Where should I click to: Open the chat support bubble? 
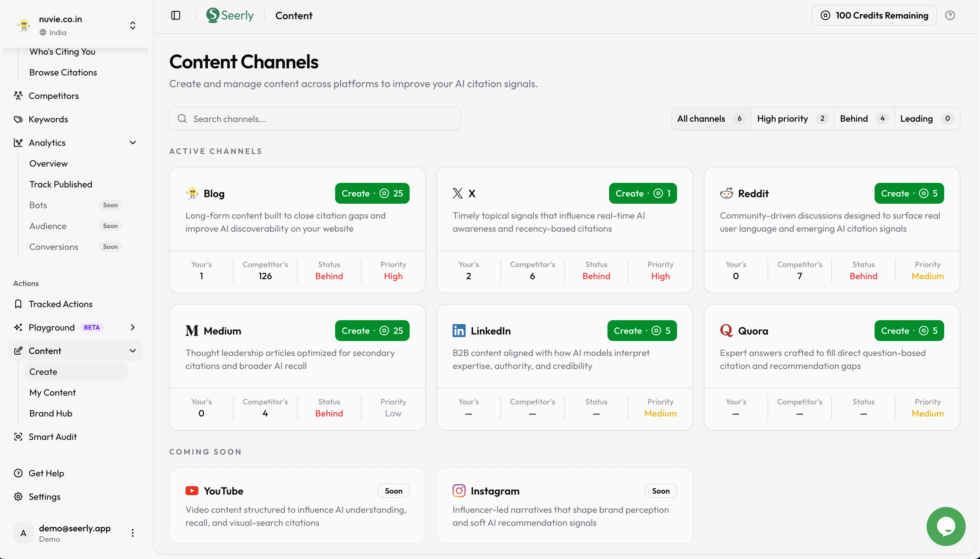coord(946,526)
